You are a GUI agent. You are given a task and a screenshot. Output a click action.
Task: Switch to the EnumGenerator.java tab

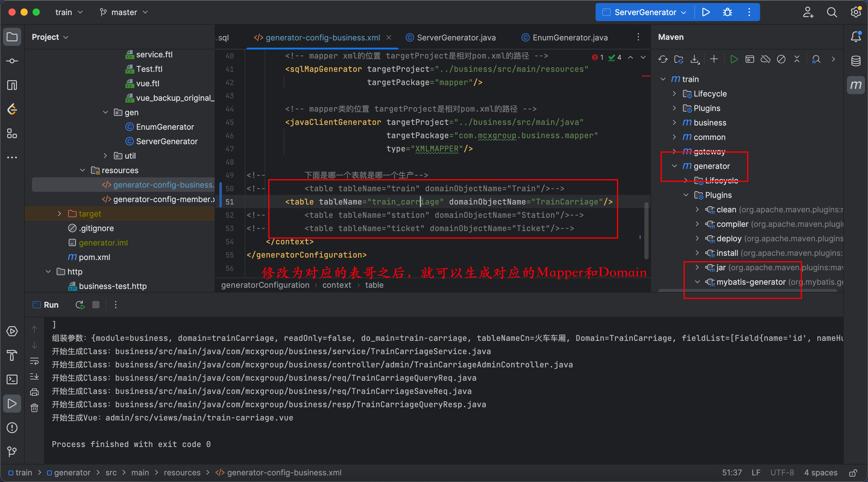pyautogui.click(x=569, y=37)
